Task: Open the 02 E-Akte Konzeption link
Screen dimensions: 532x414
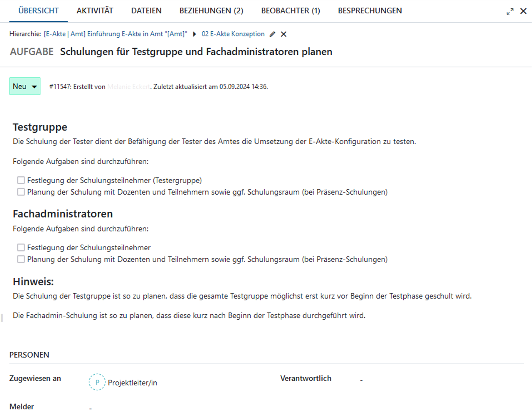Action: 233,34
